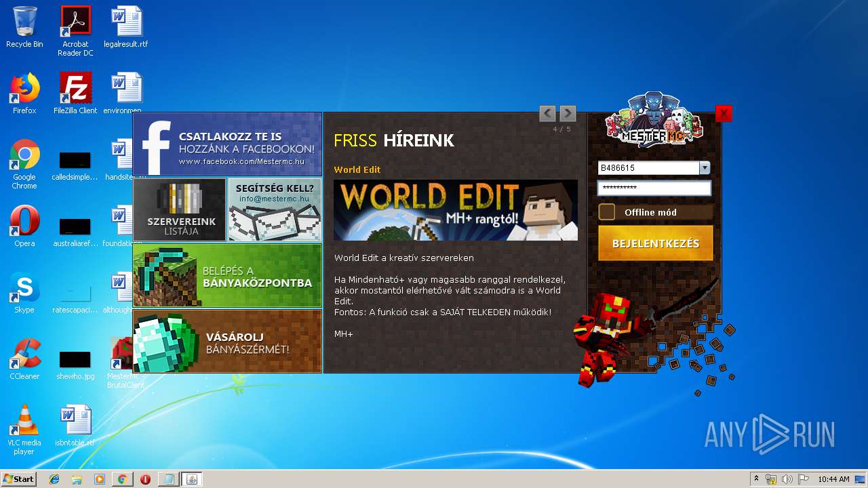The image size is (868, 488).
Task: Close the MesterMC launcher window
Action: pos(724,114)
